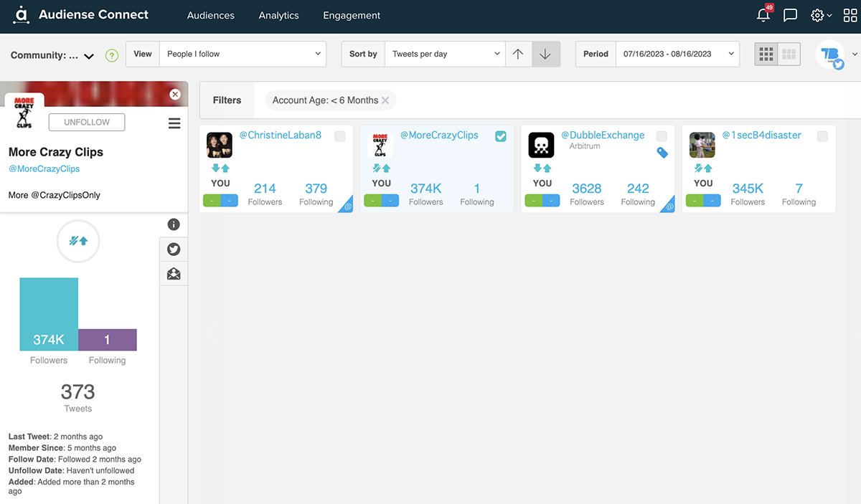Click DubbleExchange skull avatar
The height and width of the screenshot is (504, 861).
pyautogui.click(x=541, y=145)
